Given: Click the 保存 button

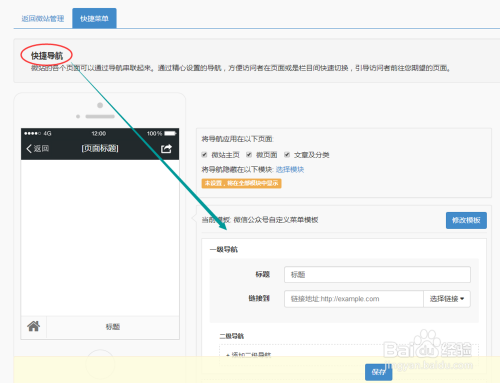Looking at the screenshot, I should click(x=378, y=372).
